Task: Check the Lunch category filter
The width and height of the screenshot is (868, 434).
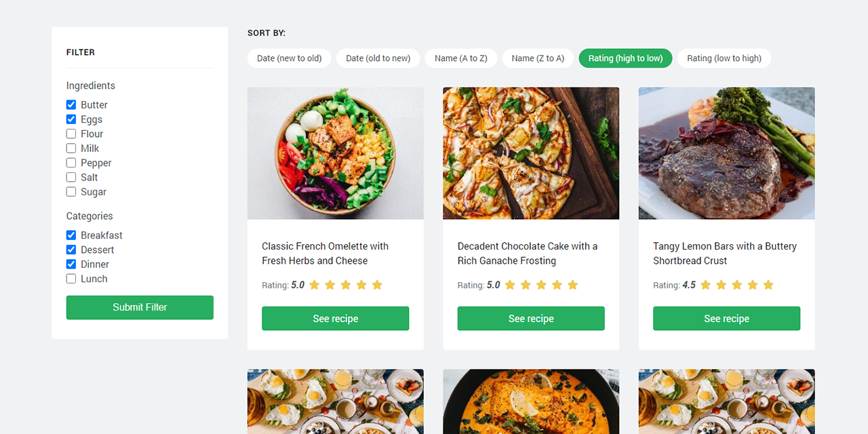Action: click(x=71, y=279)
